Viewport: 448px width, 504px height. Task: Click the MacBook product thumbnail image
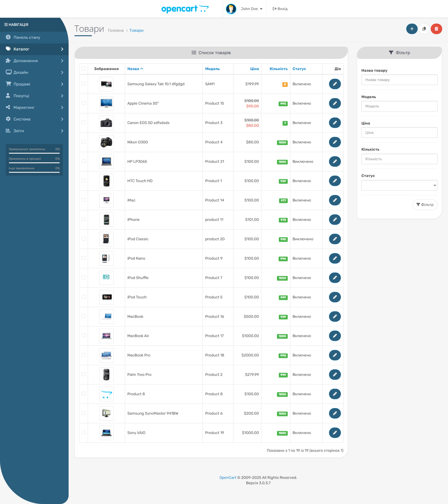(x=106, y=316)
